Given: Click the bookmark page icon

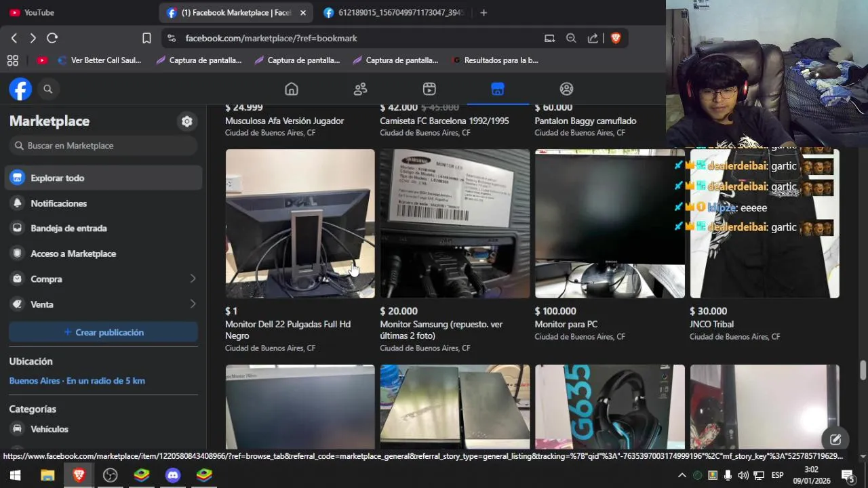Looking at the screenshot, I should [x=146, y=38].
